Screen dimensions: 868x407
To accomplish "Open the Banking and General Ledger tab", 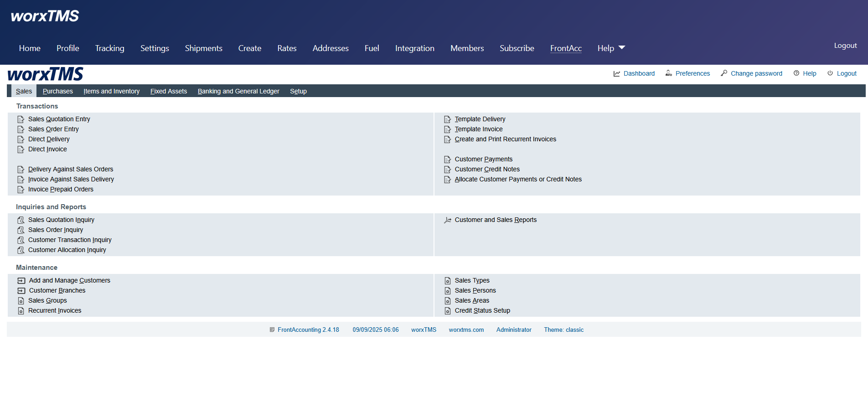I will pyautogui.click(x=238, y=91).
